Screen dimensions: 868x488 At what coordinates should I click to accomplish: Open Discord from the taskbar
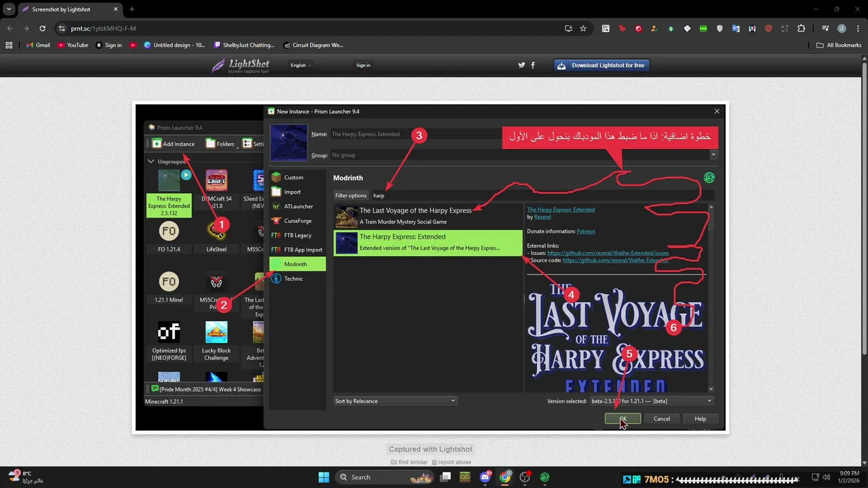pos(485,477)
